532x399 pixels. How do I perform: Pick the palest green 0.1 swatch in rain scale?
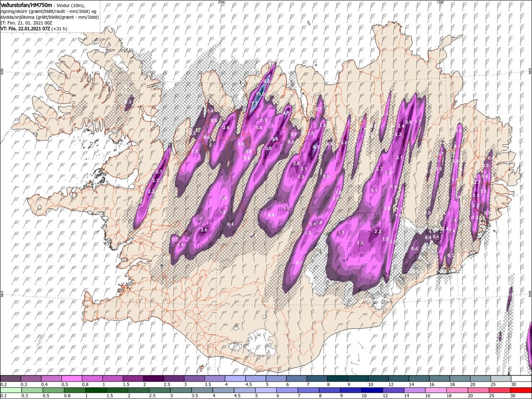coord(10,390)
